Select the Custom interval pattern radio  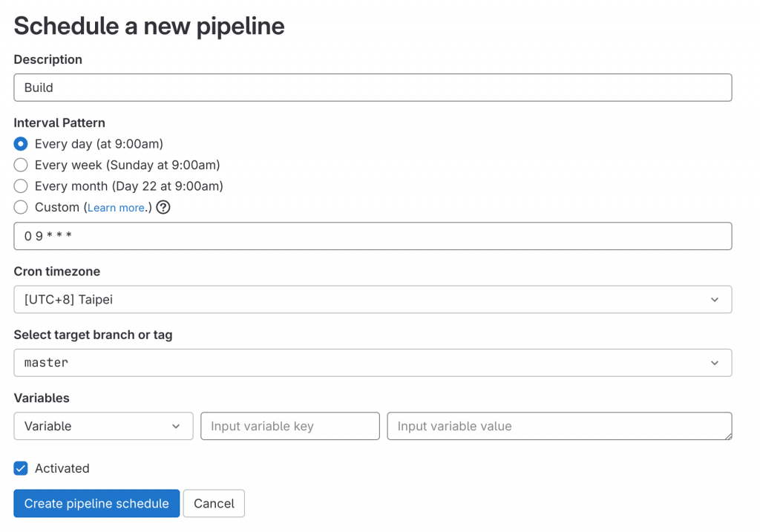21,207
